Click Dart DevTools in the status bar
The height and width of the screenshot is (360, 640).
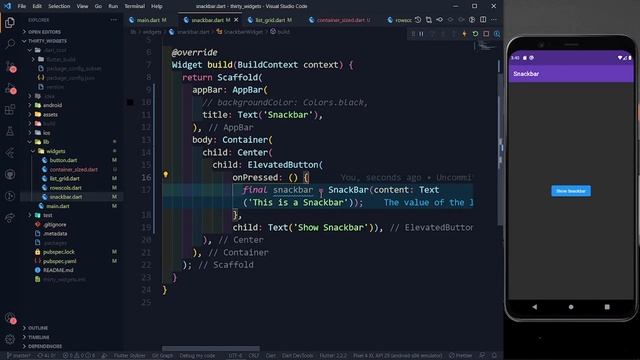tap(297, 356)
